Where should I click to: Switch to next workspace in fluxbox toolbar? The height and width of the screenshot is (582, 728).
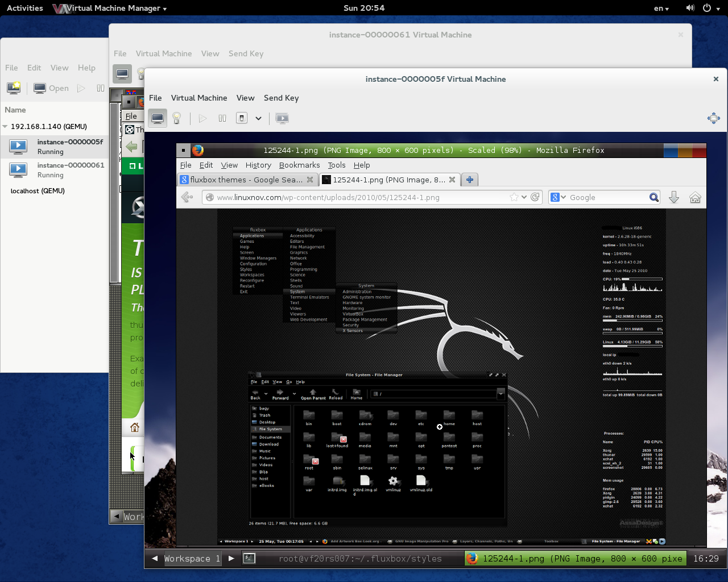(x=231, y=559)
